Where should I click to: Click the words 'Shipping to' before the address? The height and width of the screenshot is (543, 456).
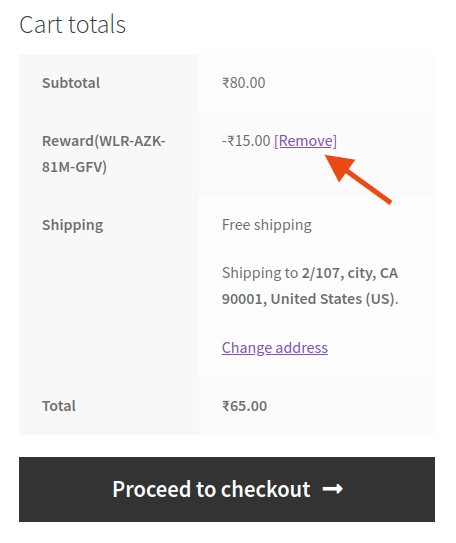pos(260,273)
